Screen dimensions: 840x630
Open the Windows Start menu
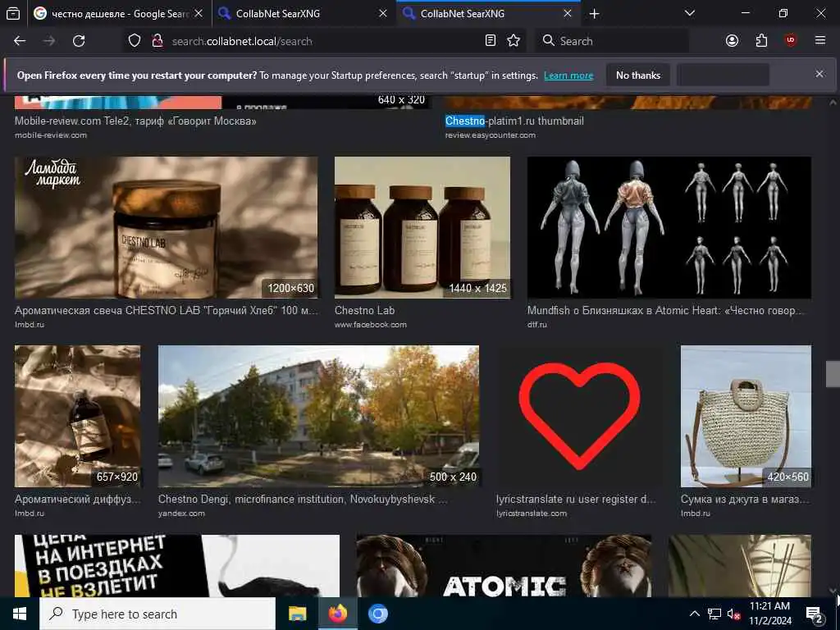pos(20,614)
